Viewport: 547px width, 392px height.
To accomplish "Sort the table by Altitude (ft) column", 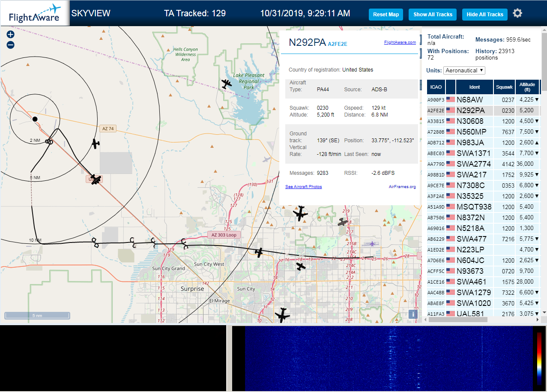I will tap(527, 87).
